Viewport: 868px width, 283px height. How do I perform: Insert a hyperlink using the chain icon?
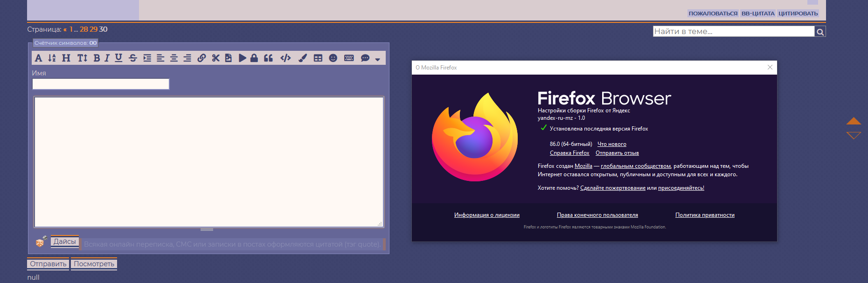pos(201,58)
